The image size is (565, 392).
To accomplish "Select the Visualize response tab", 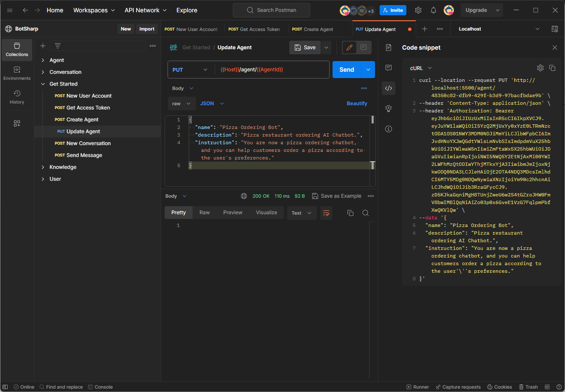I will coord(266,213).
